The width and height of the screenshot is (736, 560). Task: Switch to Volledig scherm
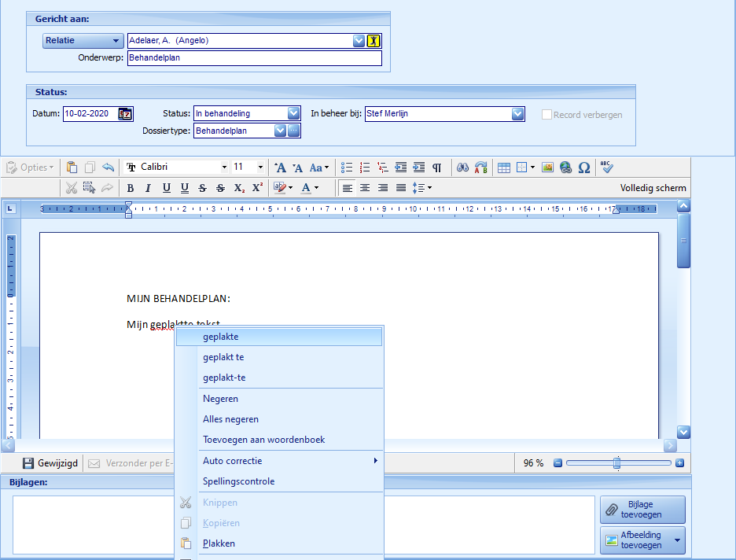[653, 188]
